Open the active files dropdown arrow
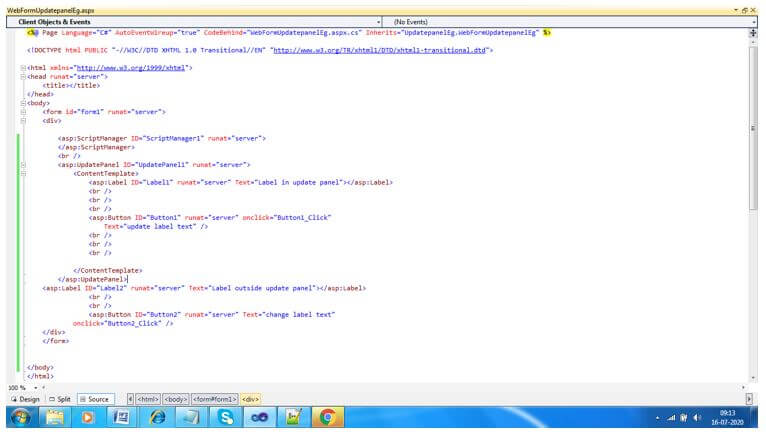 (x=736, y=10)
